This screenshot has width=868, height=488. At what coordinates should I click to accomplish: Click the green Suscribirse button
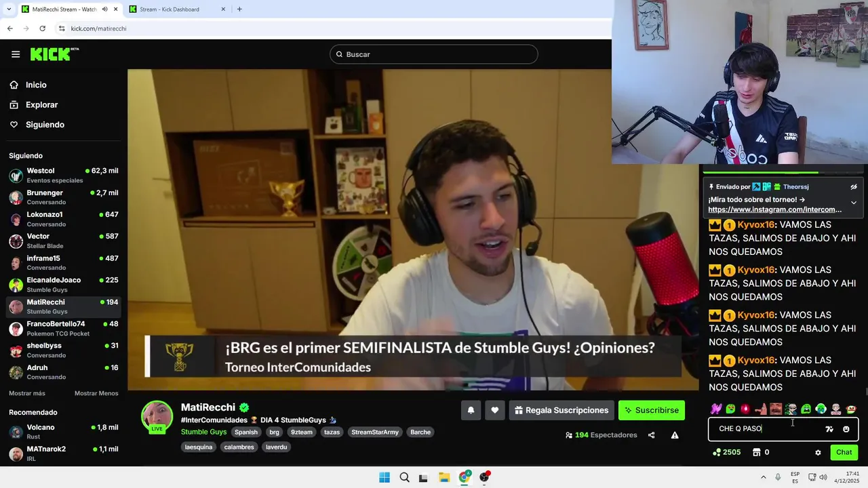coord(652,410)
